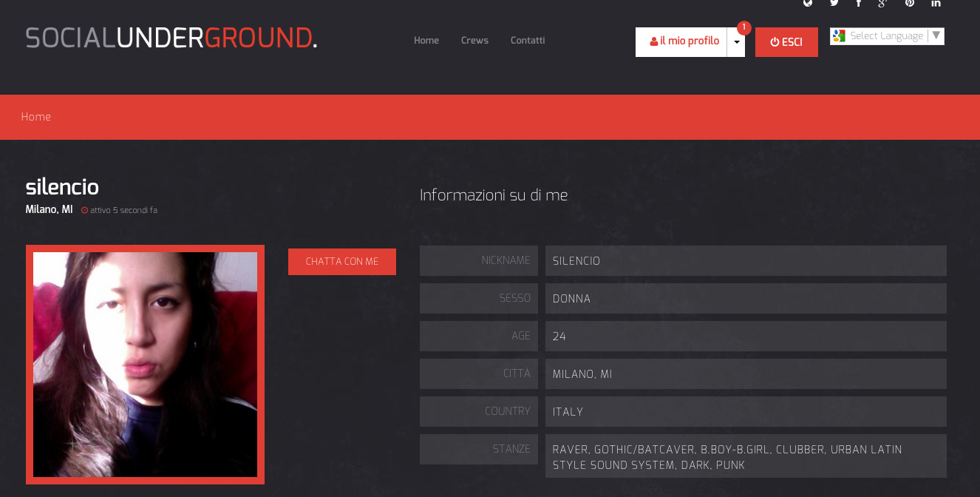Click the Google logo in language selector
Image resolution: width=980 pixels, height=497 pixels.
(x=839, y=35)
